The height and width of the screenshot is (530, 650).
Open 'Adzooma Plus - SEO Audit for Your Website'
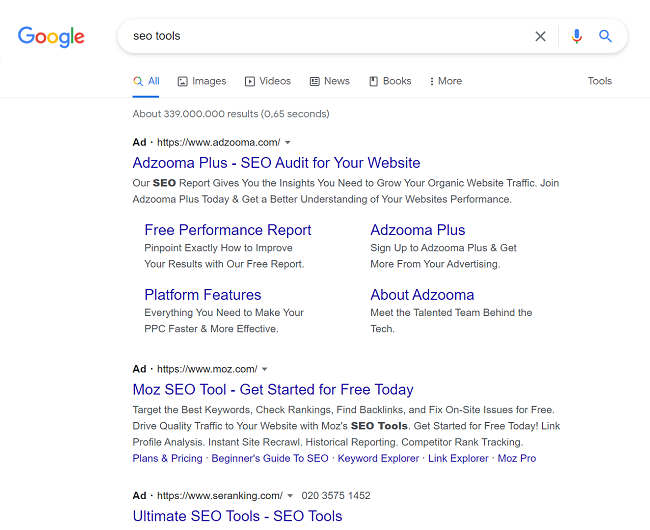[276, 163]
